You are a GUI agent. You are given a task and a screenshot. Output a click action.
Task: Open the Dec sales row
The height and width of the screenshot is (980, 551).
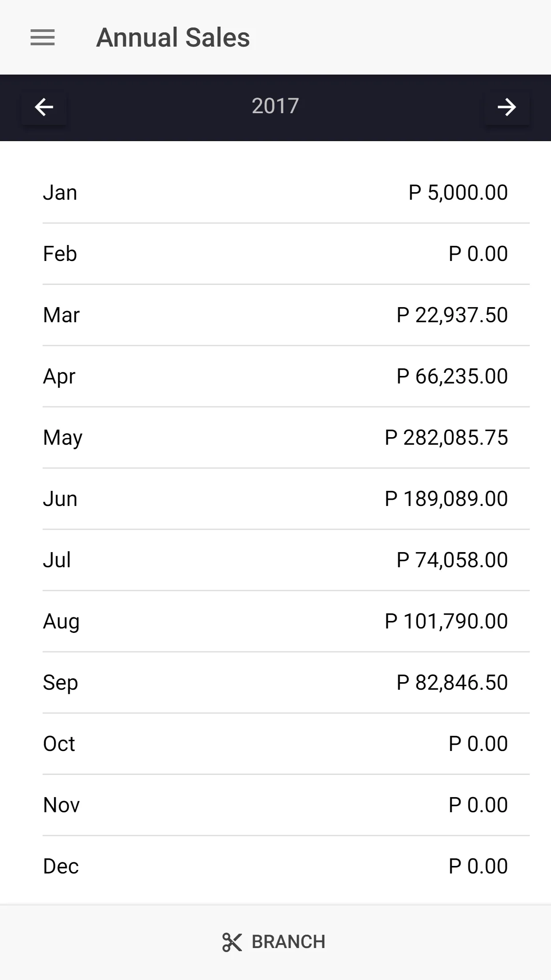tap(275, 866)
